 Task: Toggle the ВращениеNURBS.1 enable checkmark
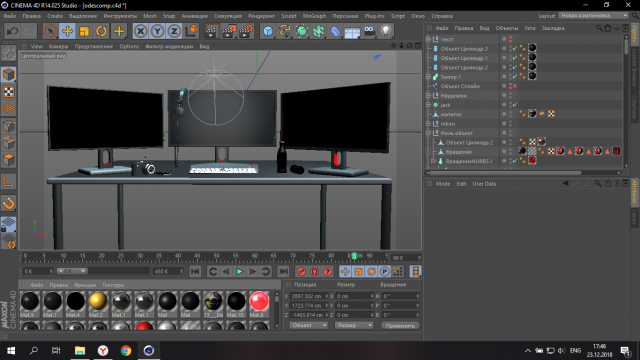pos(515,161)
